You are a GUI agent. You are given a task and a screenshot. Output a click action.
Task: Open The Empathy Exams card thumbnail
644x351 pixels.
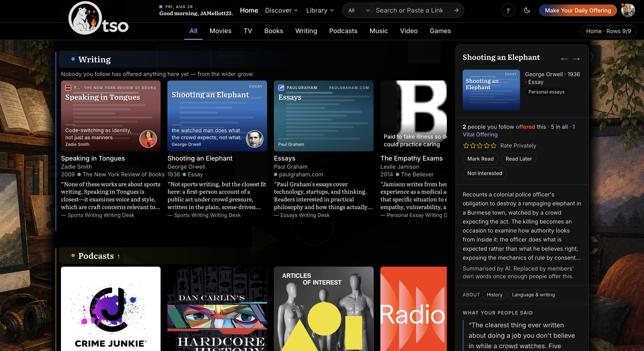coord(414,116)
